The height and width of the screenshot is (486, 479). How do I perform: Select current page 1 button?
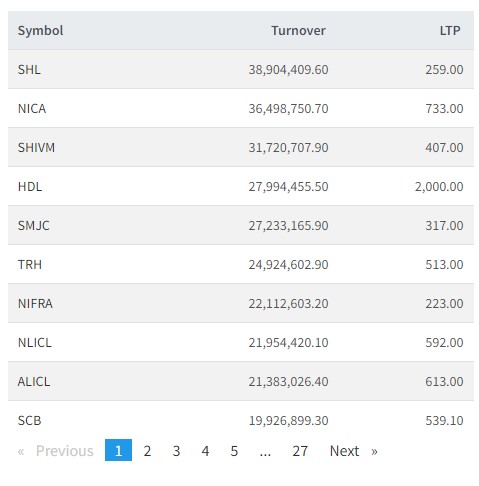(x=118, y=450)
